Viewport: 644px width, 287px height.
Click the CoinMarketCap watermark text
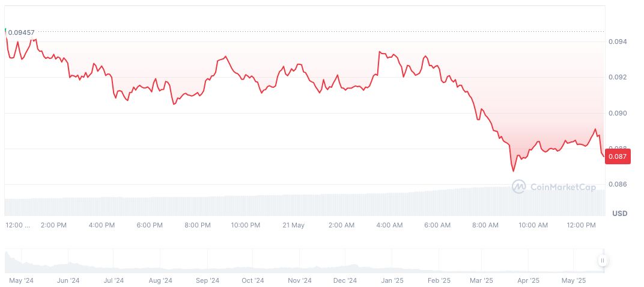562,187
